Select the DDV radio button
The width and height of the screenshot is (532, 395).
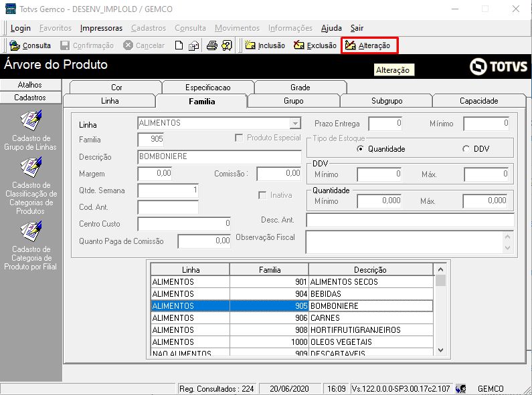[x=466, y=149]
